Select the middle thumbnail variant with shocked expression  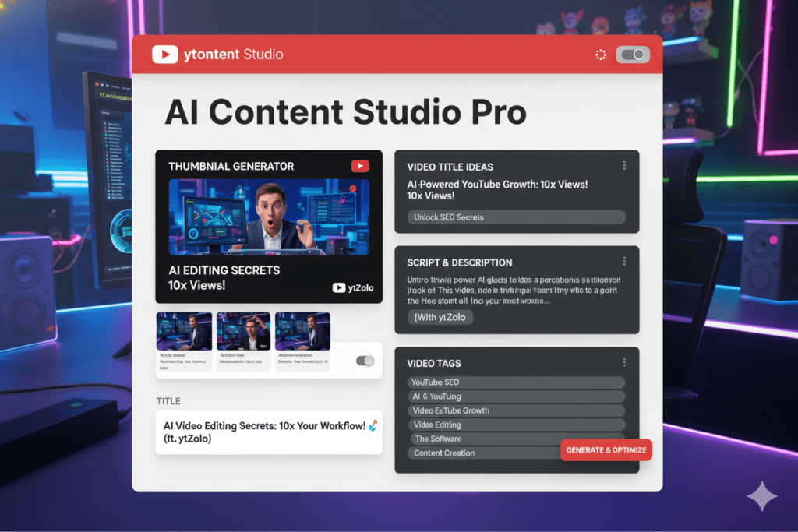[x=243, y=330]
